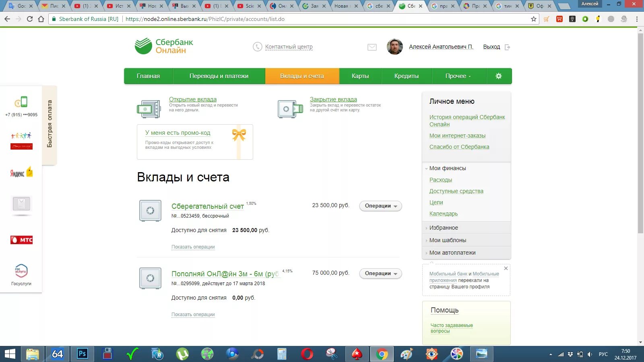Viewport: 644px width, 362px height.
Task: Open the Карты tab
Action: pyautogui.click(x=360, y=76)
